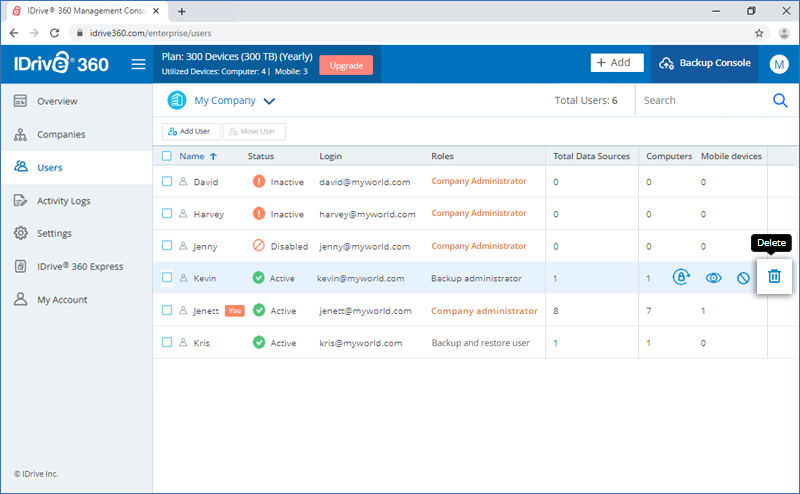
Task: Click the IDrive 360 logo
Action: pos(61,64)
